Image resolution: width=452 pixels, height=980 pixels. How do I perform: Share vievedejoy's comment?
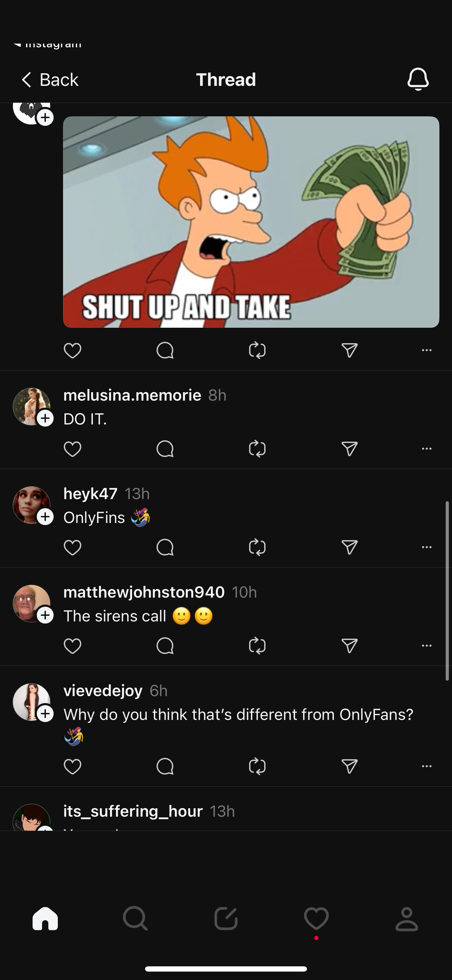click(x=349, y=766)
